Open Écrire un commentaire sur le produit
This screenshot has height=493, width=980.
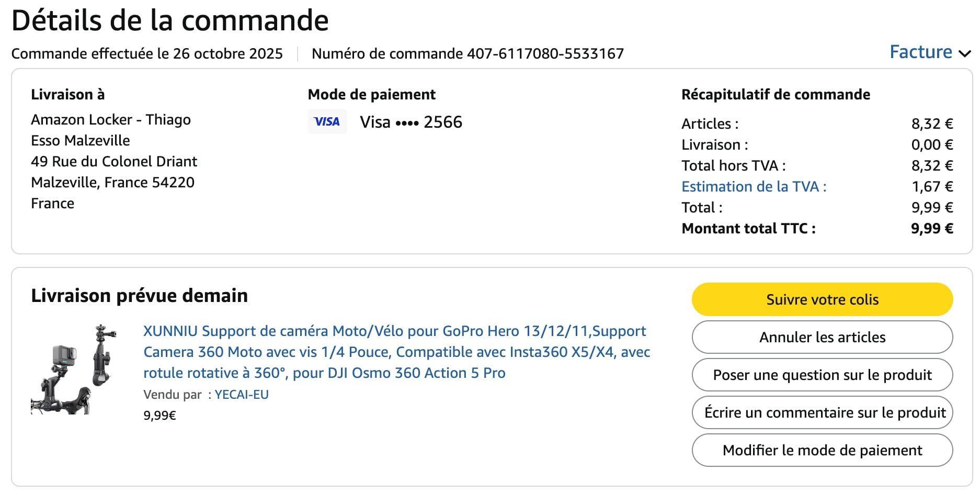(822, 412)
